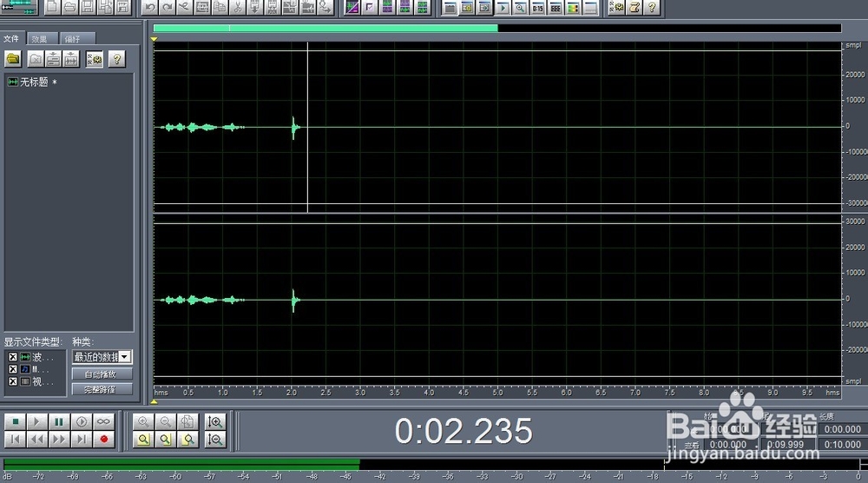Click the green level meter bar

tap(181, 464)
